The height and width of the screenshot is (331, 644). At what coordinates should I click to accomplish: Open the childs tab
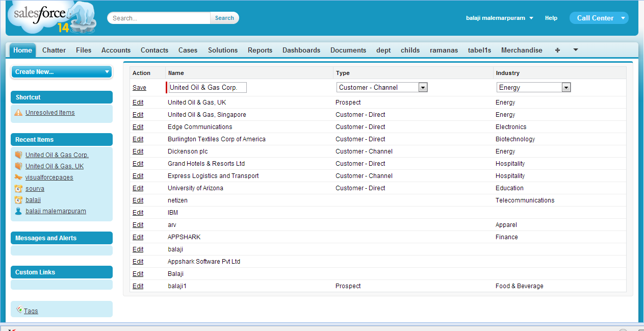tap(410, 50)
